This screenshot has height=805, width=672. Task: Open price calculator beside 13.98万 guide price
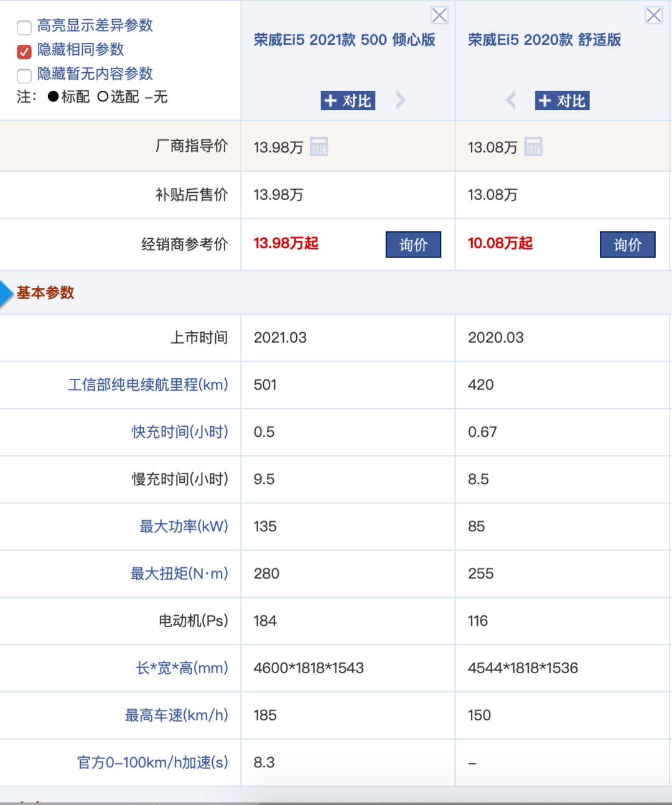pyautogui.click(x=319, y=147)
